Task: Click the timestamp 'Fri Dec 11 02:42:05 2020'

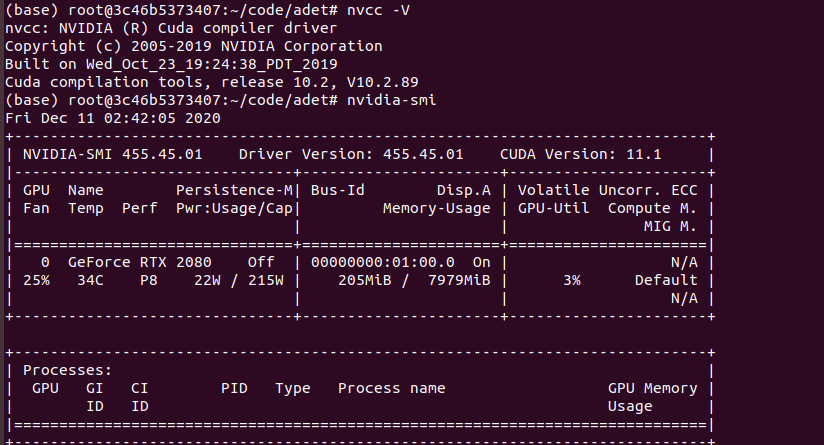Action: click(112, 118)
